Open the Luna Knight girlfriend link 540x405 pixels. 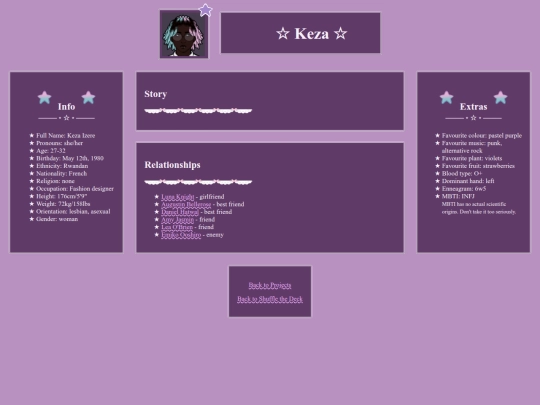pos(178,197)
